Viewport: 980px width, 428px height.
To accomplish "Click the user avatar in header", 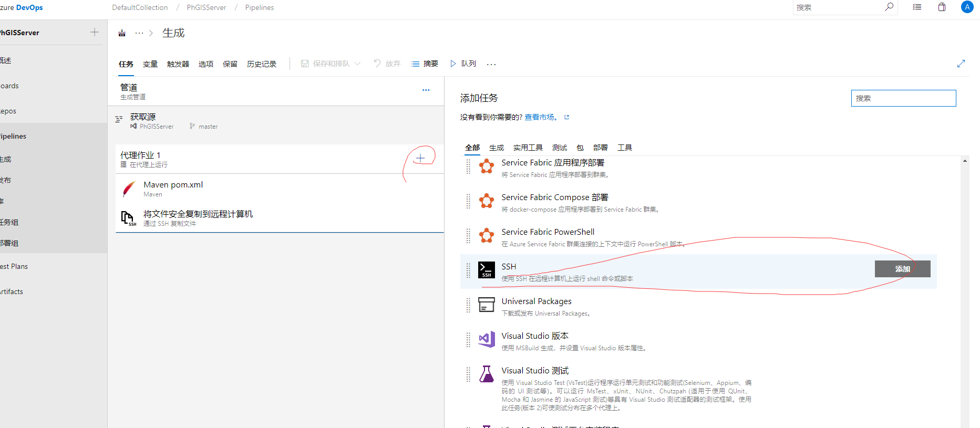I will (966, 7).
